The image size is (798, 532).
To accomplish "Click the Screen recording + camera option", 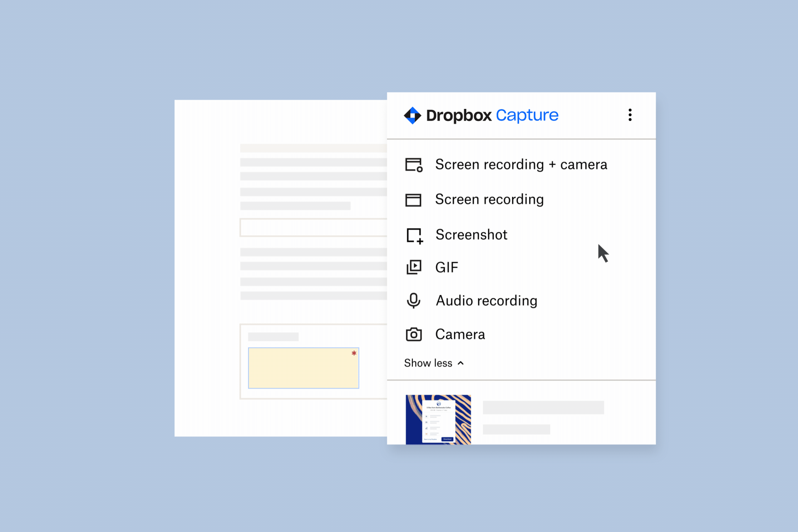I will 521,165.
